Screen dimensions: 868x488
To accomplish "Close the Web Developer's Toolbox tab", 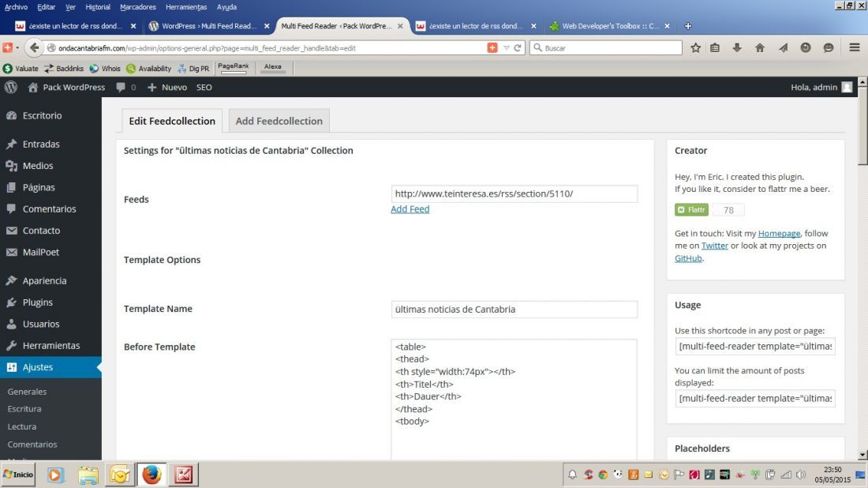I will (x=667, y=26).
